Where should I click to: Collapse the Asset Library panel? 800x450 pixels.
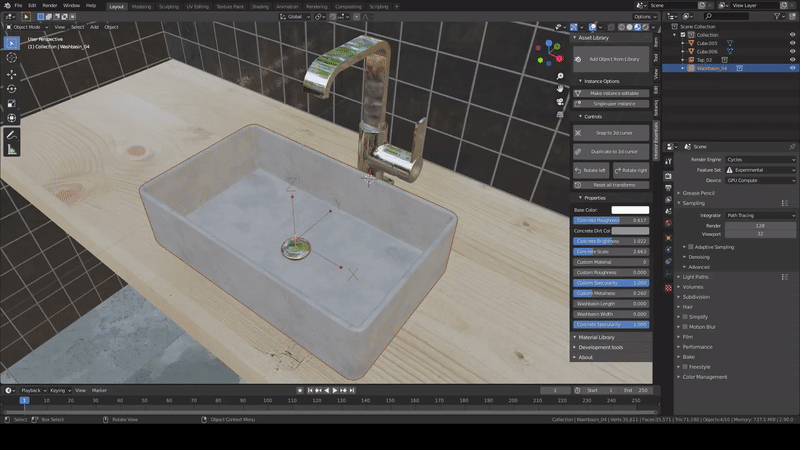[x=593, y=38]
